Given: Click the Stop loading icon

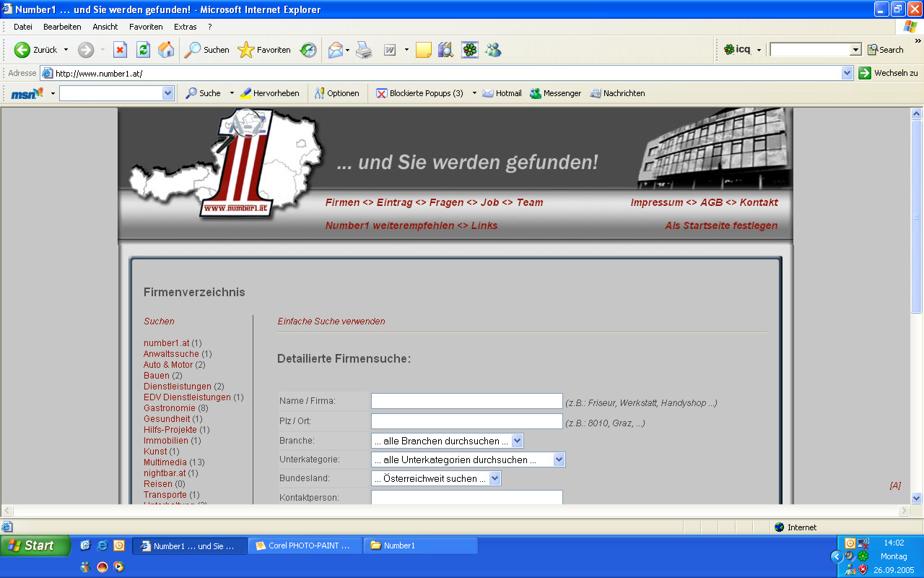Looking at the screenshot, I should [121, 50].
